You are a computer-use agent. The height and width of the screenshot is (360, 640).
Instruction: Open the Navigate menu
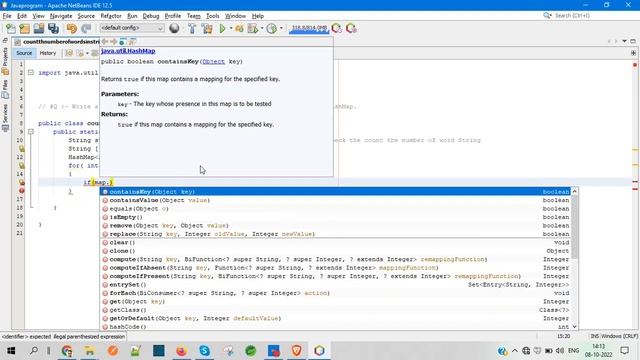click(x=61, y=16)
